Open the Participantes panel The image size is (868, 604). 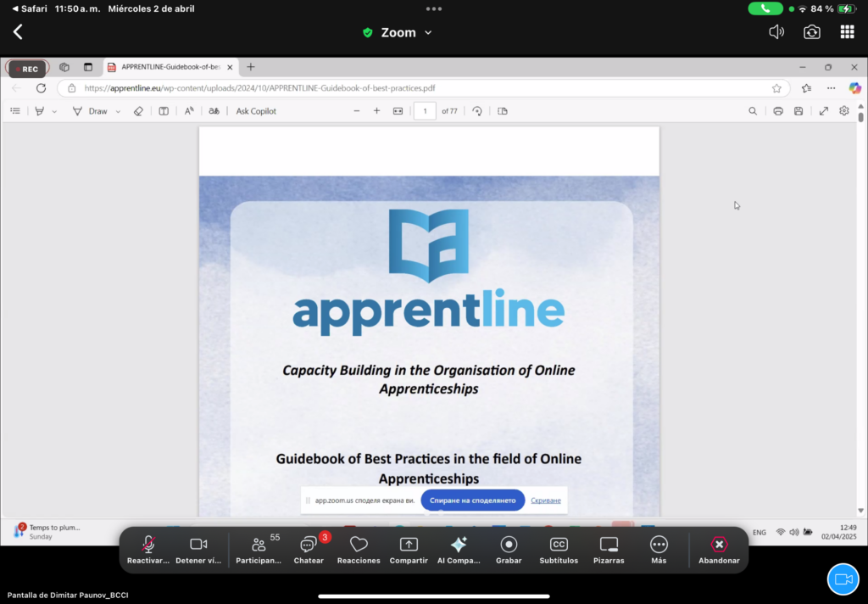click(259, 549)
